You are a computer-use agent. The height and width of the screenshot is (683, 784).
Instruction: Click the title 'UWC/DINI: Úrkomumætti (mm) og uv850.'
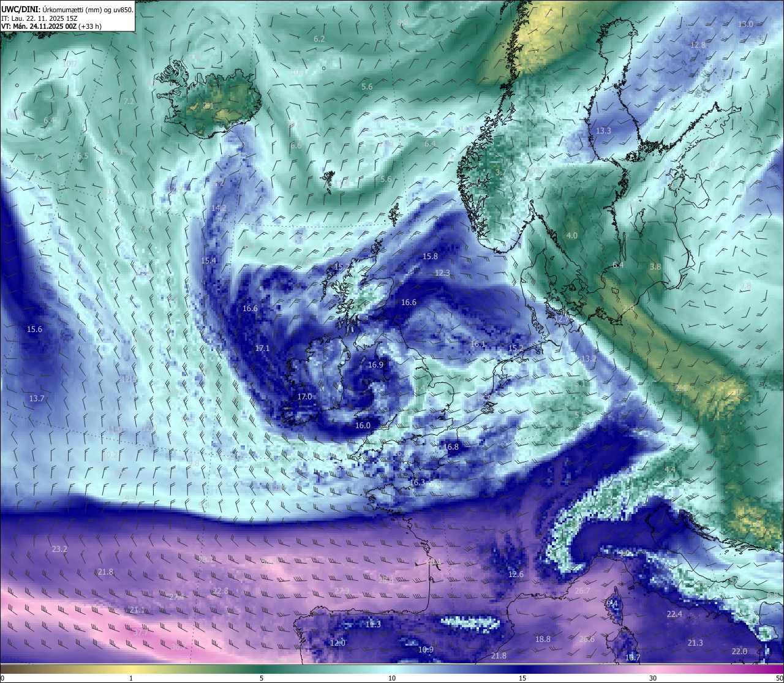coord(67,10)
